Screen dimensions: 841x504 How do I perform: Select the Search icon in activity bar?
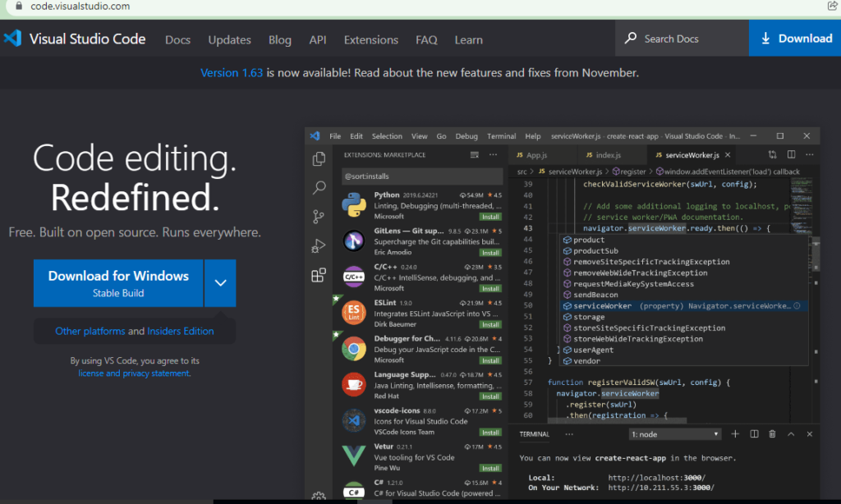319,188
